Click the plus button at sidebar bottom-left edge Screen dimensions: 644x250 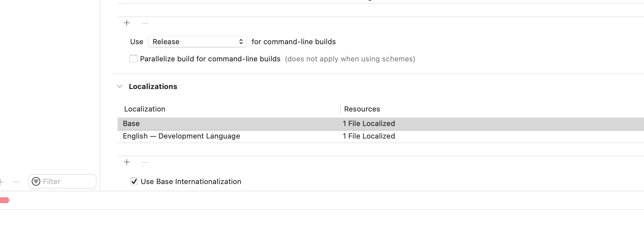pos(2,182)
